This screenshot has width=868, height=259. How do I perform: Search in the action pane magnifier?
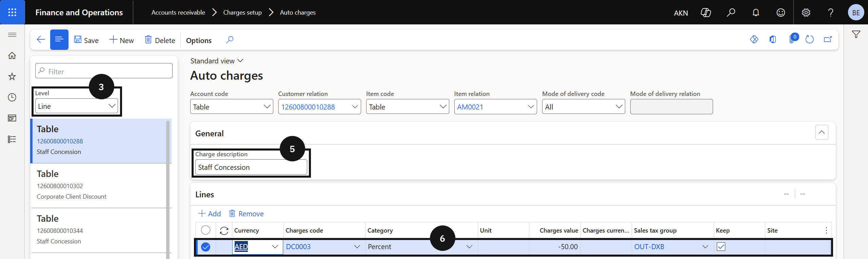tap(230, 40)
